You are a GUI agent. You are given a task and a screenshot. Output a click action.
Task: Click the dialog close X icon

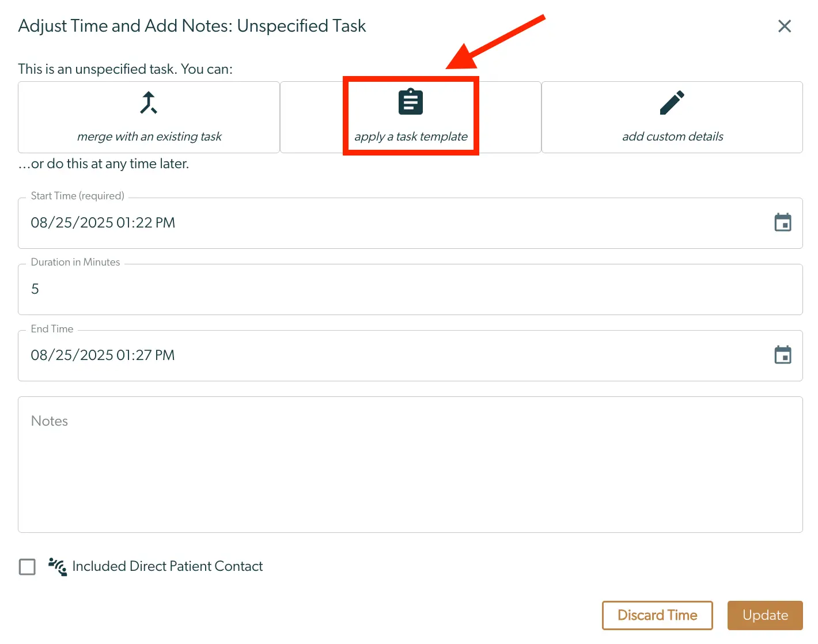(x=785, y=26)
